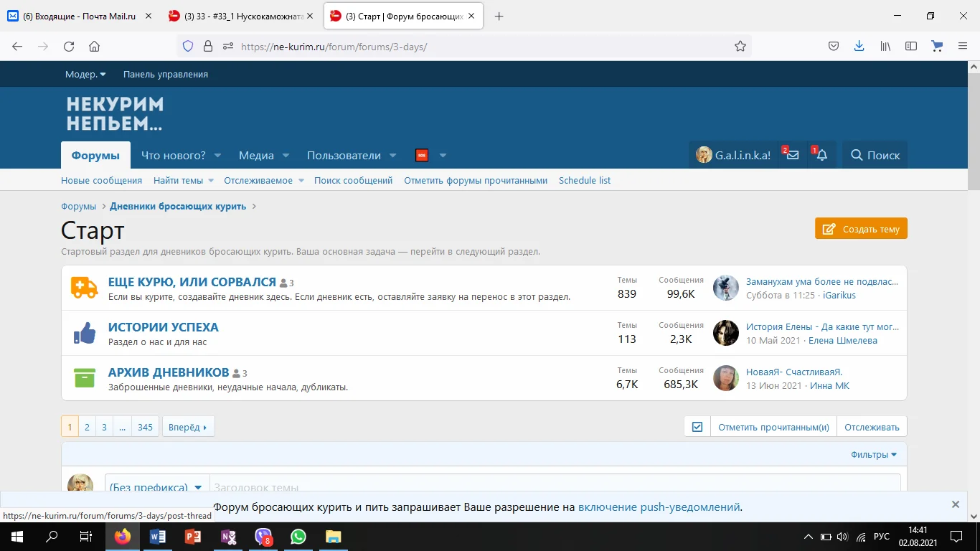
Task: Open the (Без префикса) prefix selector
Action: (x=157, y=486)
